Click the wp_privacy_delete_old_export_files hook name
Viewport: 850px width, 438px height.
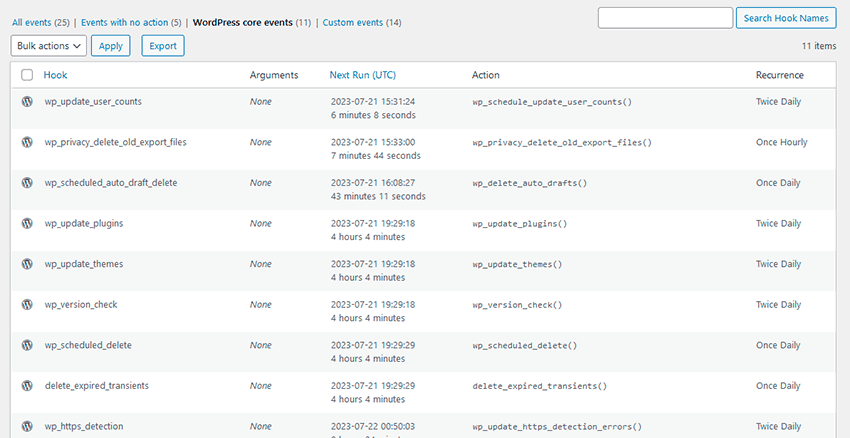point(115,142)
